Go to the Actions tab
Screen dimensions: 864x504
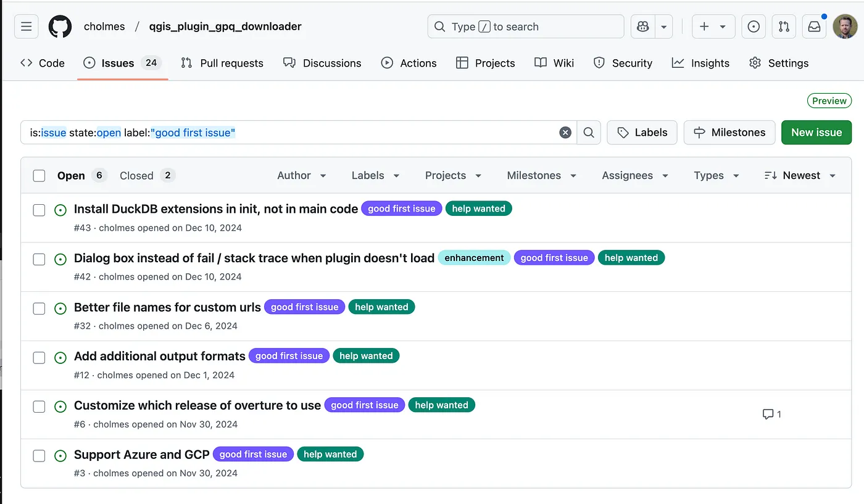coord(409,63)
